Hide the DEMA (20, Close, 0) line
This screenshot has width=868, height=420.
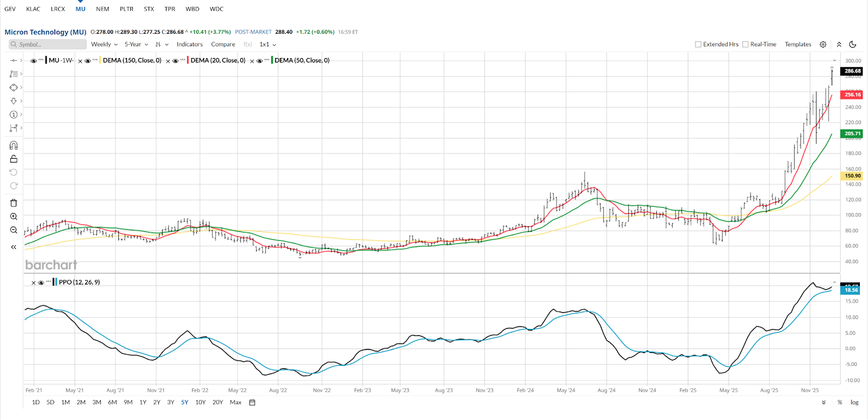tap(176, 61)
